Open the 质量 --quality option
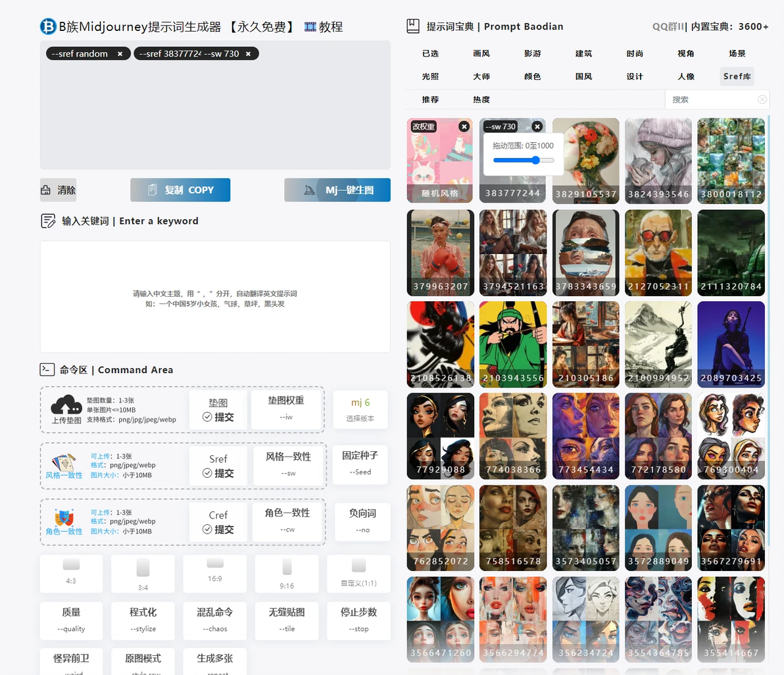Screen dimensions: 784x675 coord(71,620)
